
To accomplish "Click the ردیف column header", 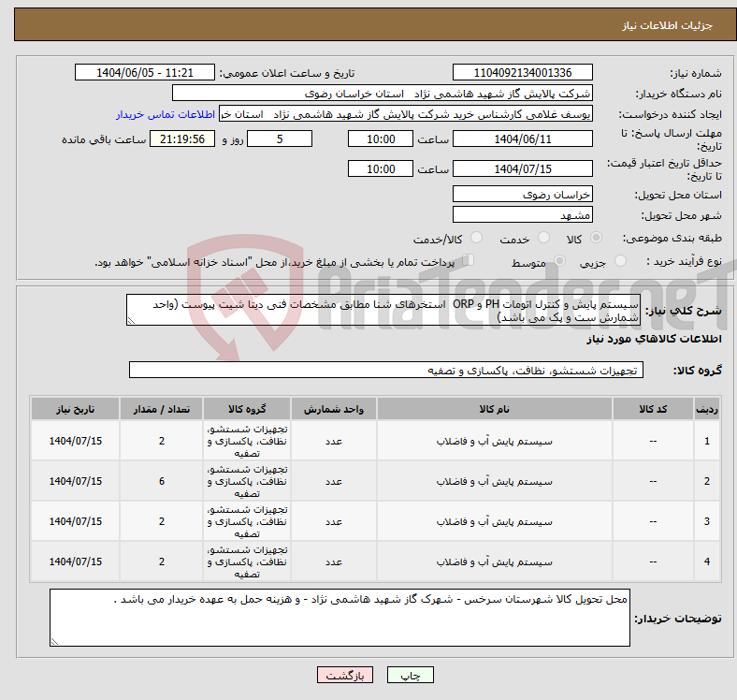I will [707, 409].
